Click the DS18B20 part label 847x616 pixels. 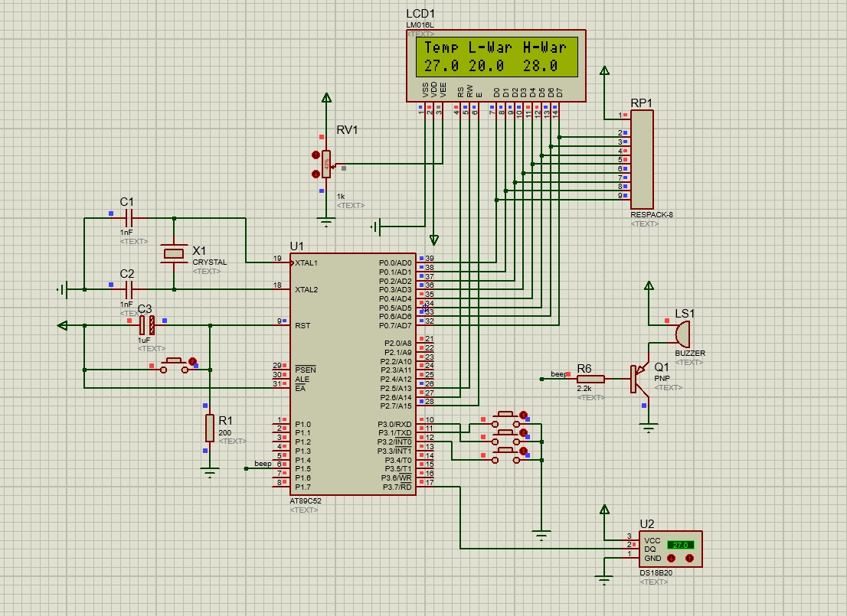656,573
